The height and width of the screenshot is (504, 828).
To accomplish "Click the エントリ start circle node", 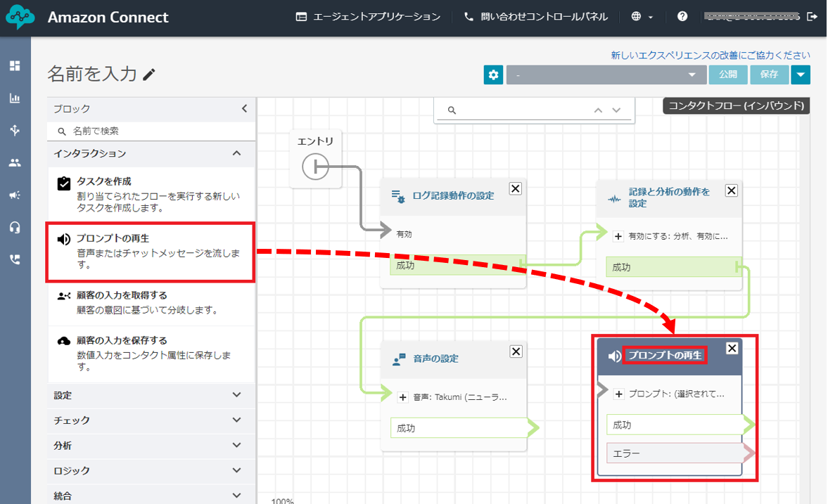I will [x=315, y=167].
